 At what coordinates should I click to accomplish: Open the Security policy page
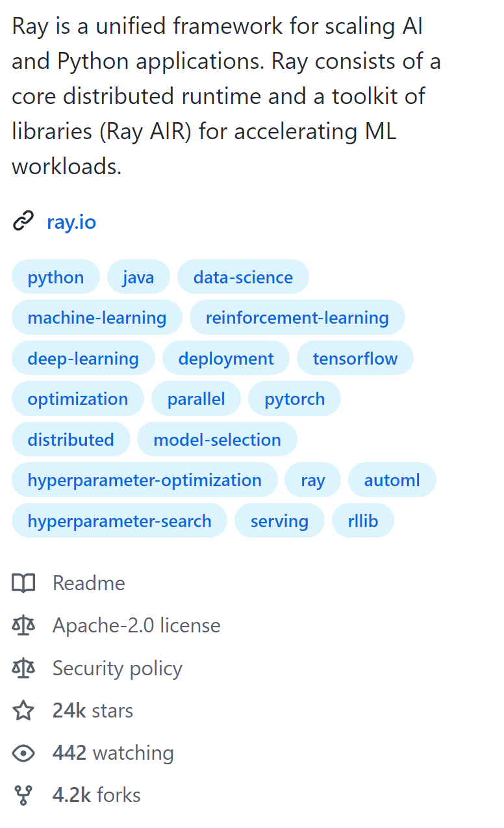click(118, 668)
